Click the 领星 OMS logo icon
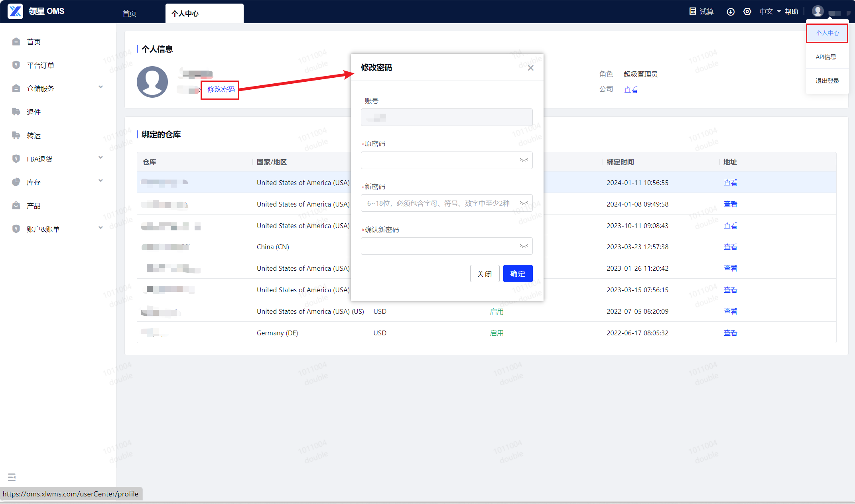 (x=15, y=11)
